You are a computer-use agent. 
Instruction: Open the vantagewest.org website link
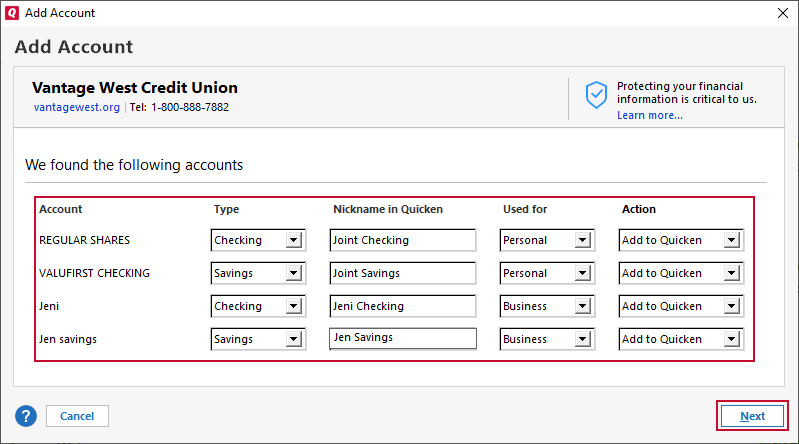76,107
